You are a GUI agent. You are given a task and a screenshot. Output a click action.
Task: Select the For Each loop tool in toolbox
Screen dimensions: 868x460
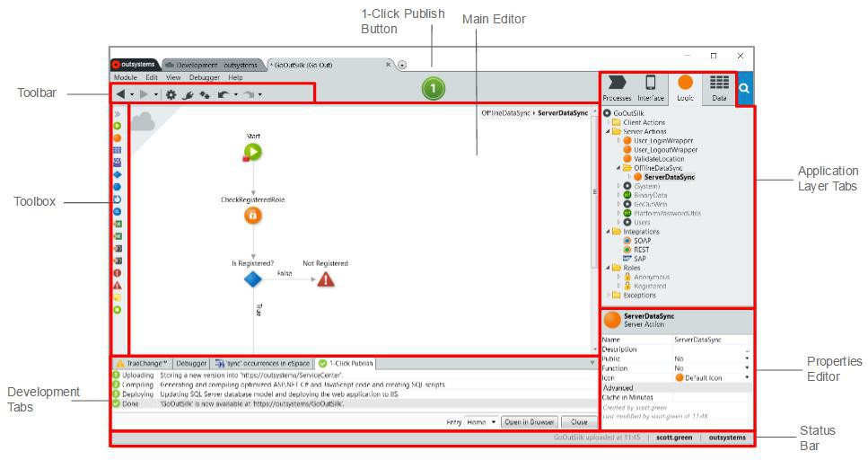click(x=118, y=199)
